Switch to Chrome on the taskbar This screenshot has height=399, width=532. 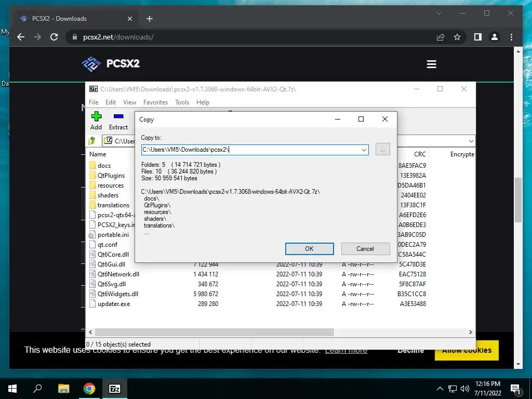(x=89, y=389)
